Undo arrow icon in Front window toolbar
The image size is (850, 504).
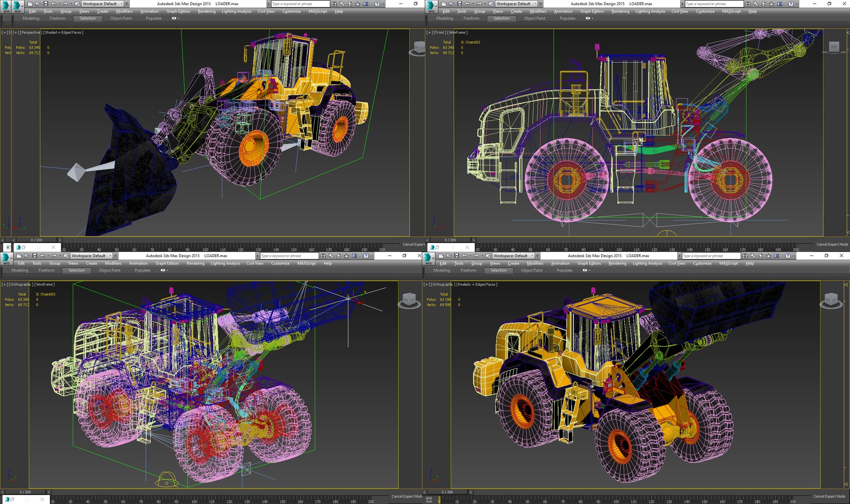[467, 4]
